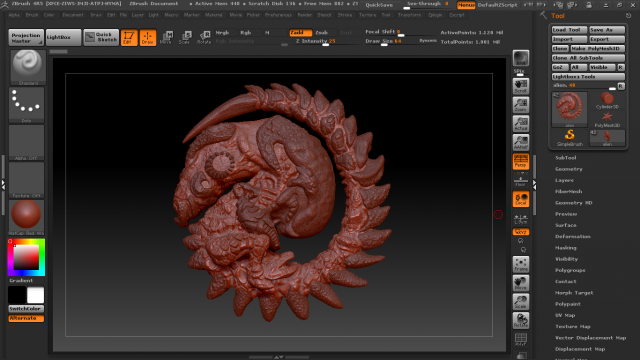Toggle the Zadd mode

coord(301,32)
